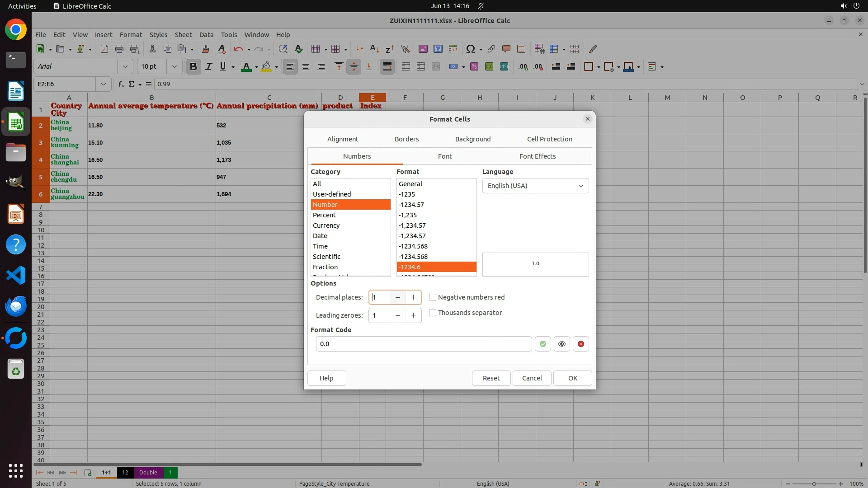Open Thunderbird from the dock
Viewport: 868px width, 488px height.
(x=16, y=306)
